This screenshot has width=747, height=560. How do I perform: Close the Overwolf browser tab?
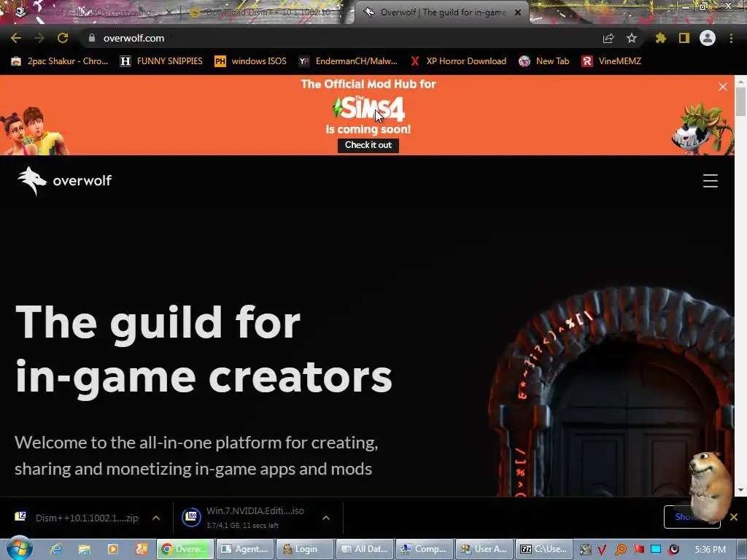pyautogui.click(x=518, y=12)
